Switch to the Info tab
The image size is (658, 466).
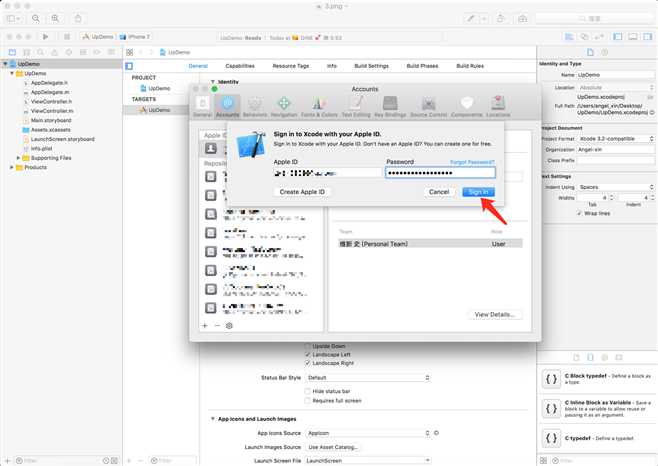pyautogui.click(x=332, y=66)
